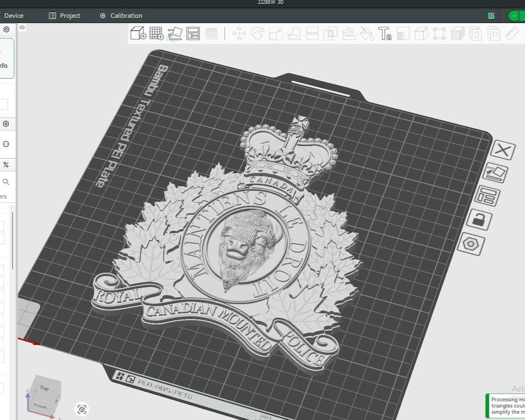Click the Add object cube icon
Image resolution: width=525 pixels, height=420 pixels.
point(138,33)
